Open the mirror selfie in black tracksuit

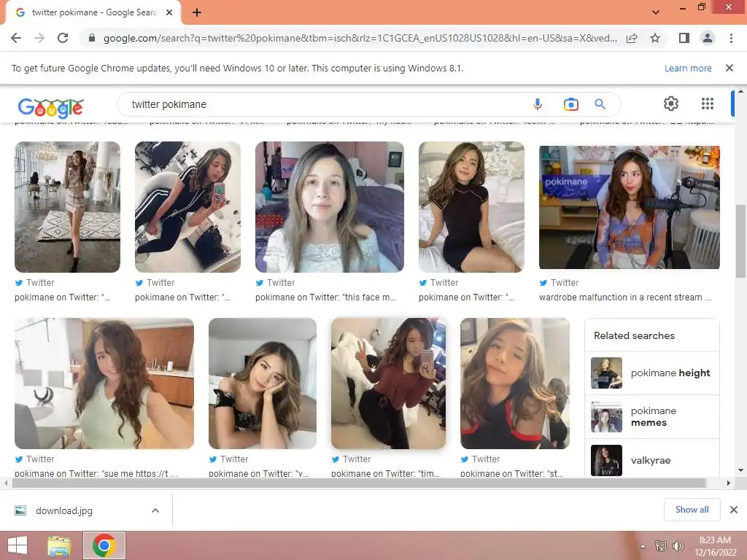click(187, 207)
